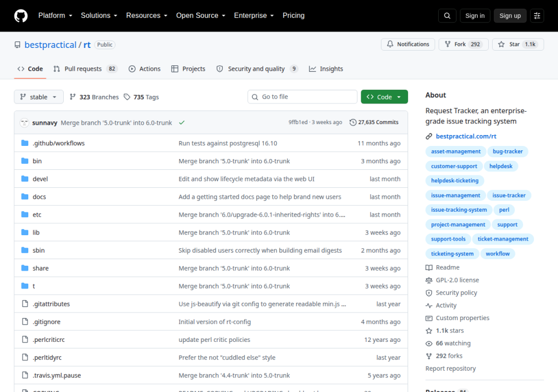Screen dimensions: 558x392
Task: Expand the Platform menu
Action: pyautogui.click(x=55, y=16)
